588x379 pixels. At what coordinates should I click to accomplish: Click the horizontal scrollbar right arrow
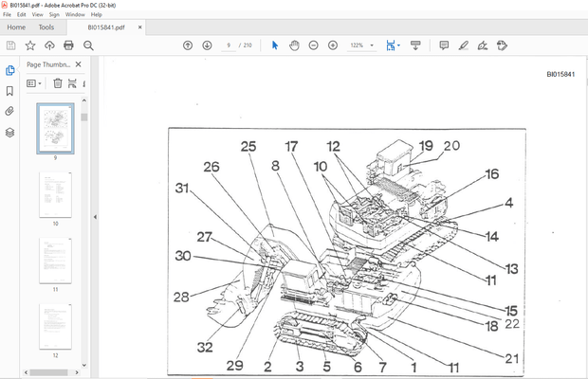pyautogui.click(x=77, y=372)
